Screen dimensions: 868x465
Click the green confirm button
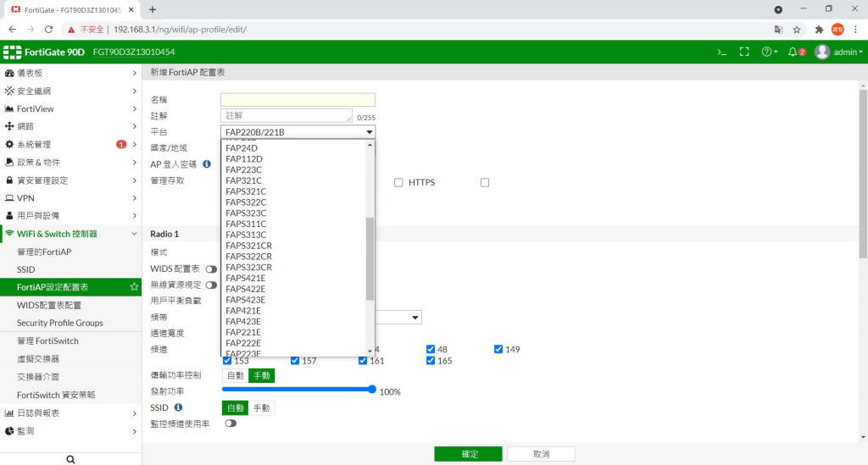(468, 454)
